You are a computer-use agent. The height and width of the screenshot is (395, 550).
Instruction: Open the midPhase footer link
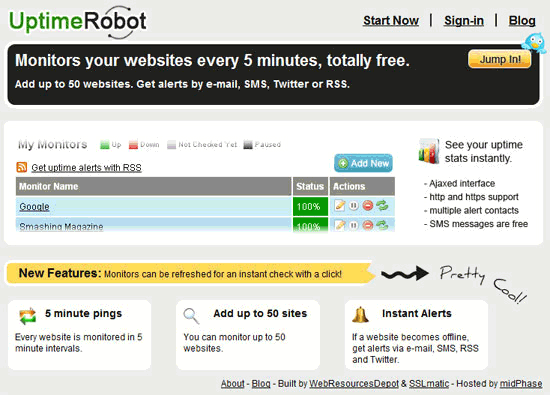[521, 384]
